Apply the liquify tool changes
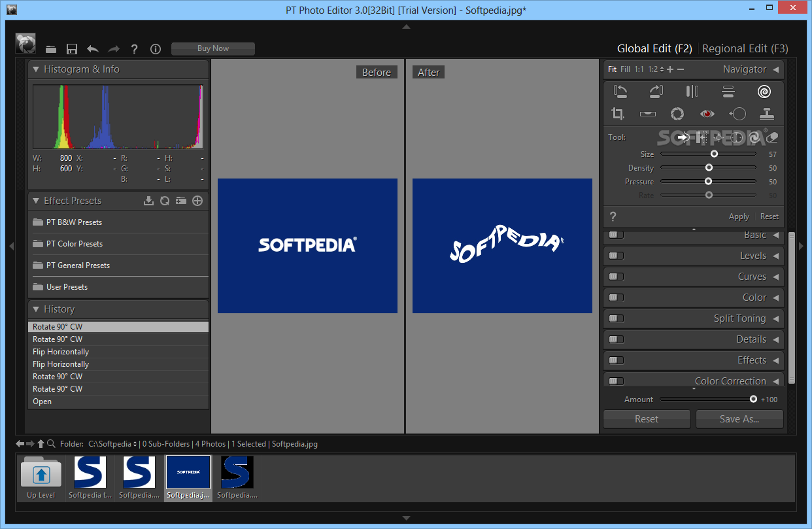The width and height of the screenshot is (812, 529). click(739, 216)
